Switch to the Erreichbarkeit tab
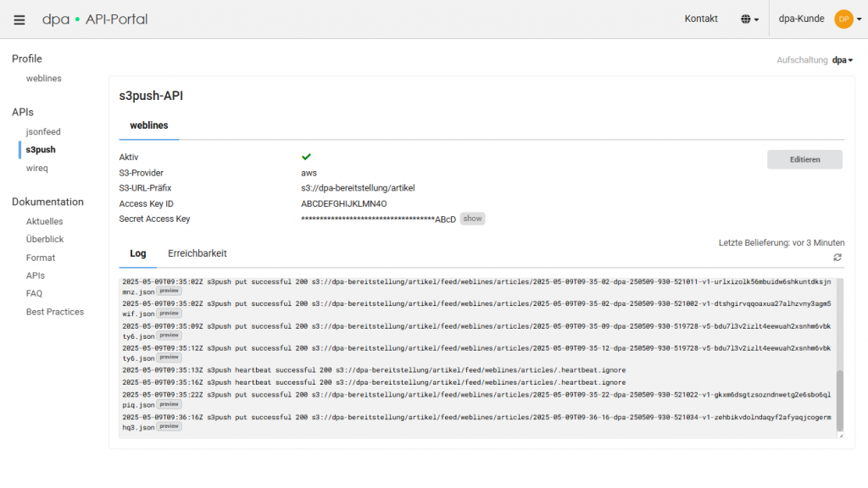The width and height of the screenshot is (868, 488). (x=197, y=253)
